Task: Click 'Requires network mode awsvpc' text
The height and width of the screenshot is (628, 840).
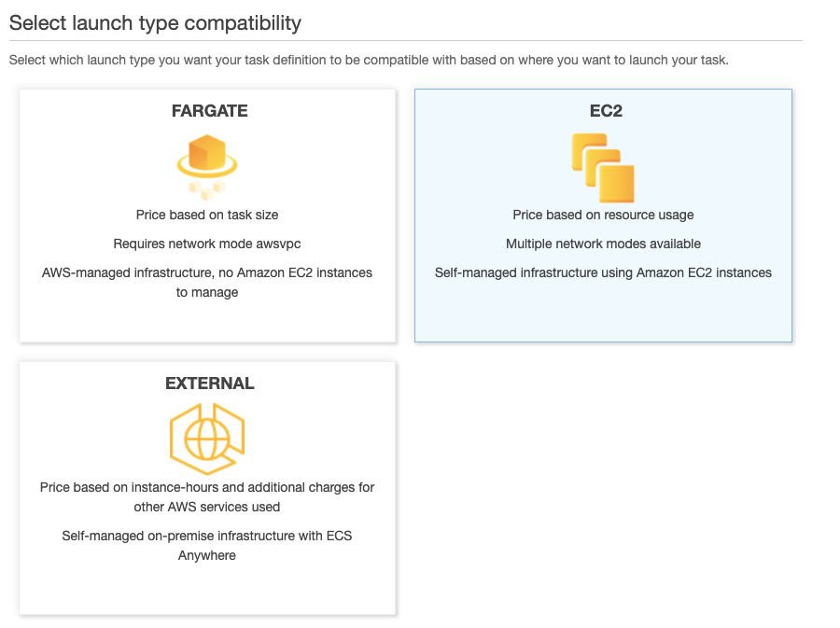Action: (206, 244)
